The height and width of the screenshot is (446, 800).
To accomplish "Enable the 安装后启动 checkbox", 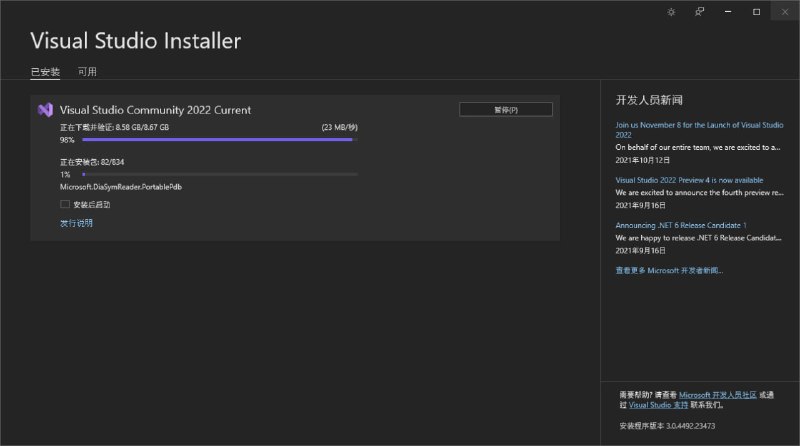I will pyautogui.click(x=65, y=204).
